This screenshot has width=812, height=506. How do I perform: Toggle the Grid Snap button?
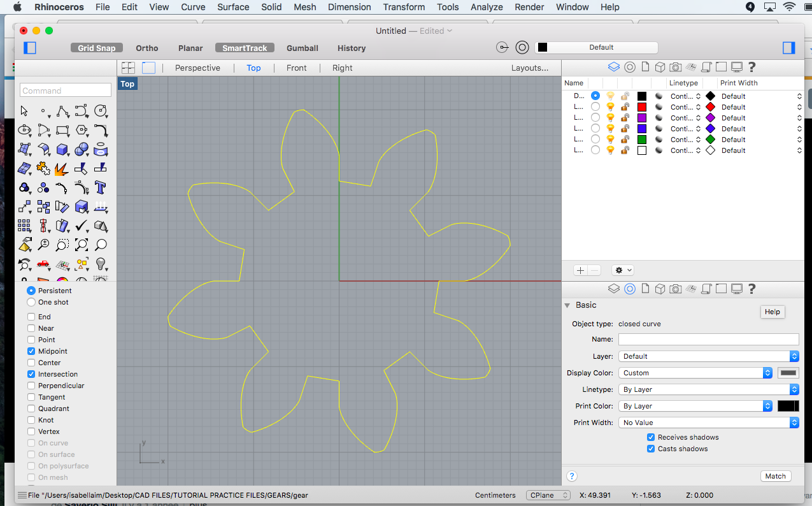97,48
